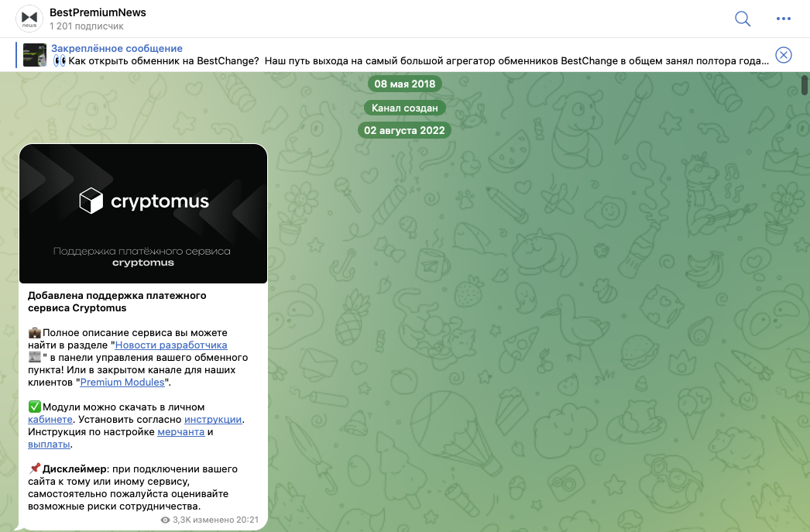Click the 'изменено 20:21' timestamp
Image resolution: width=810 pixels, height=532 pixels.
(x=228, y=520)
